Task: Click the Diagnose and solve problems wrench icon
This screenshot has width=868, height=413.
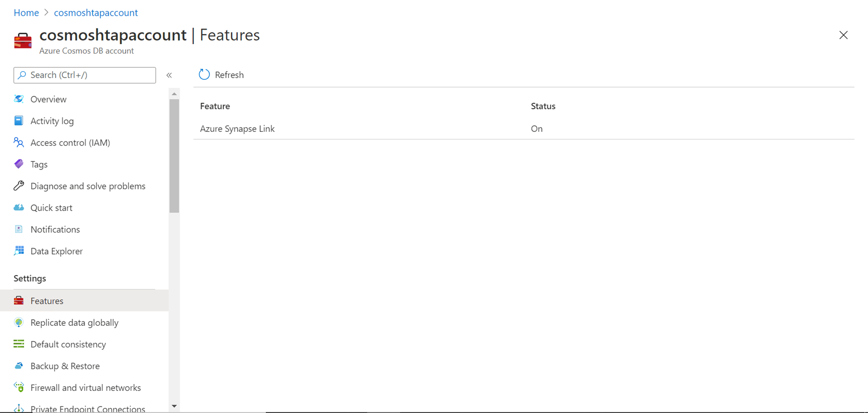Action: tap(19, 186)
